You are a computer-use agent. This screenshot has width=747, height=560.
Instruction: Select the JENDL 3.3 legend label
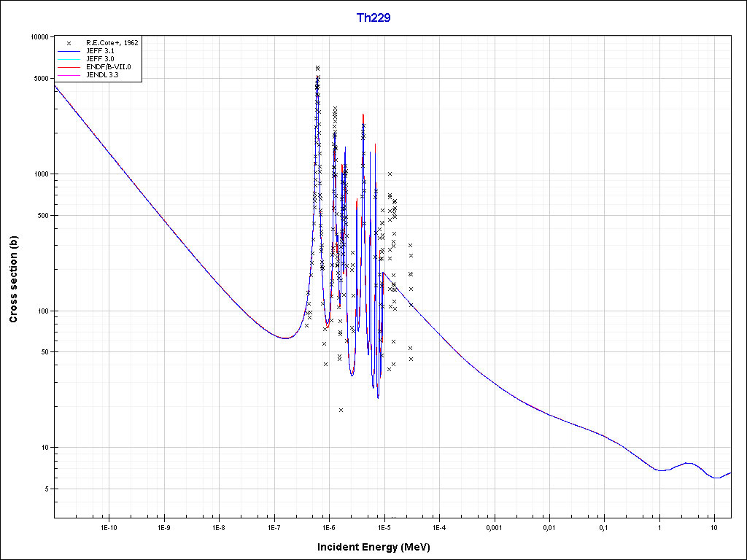click(x=102, y=75)
